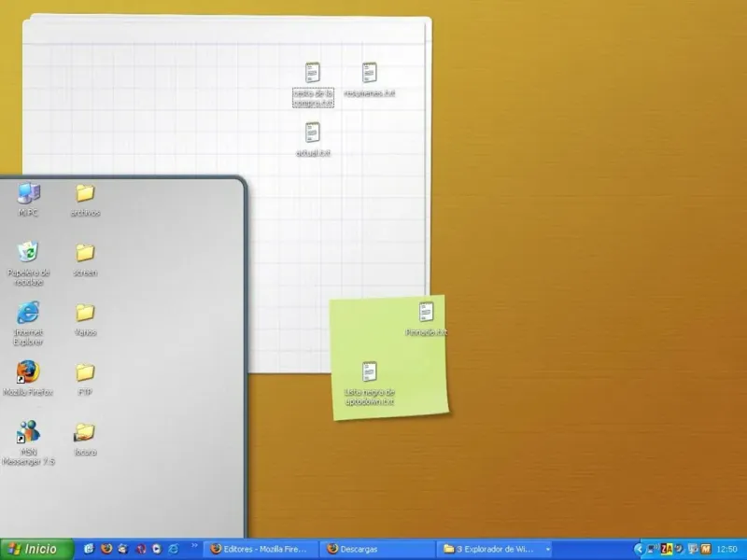Open the Papelera de reciclaje icon
The width and height of the screenshot is (747, 560).
tap(29, 263)
